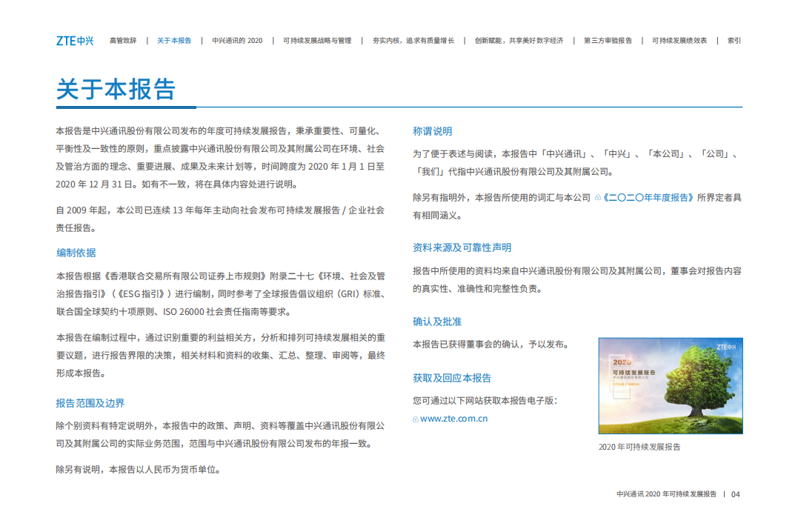Visit www.zte.com.cn
The image size is (798, 532).
(453, 418)
